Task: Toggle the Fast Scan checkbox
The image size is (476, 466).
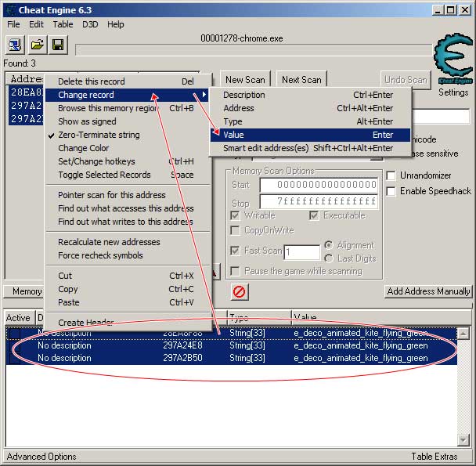Action: pos(235,251)
